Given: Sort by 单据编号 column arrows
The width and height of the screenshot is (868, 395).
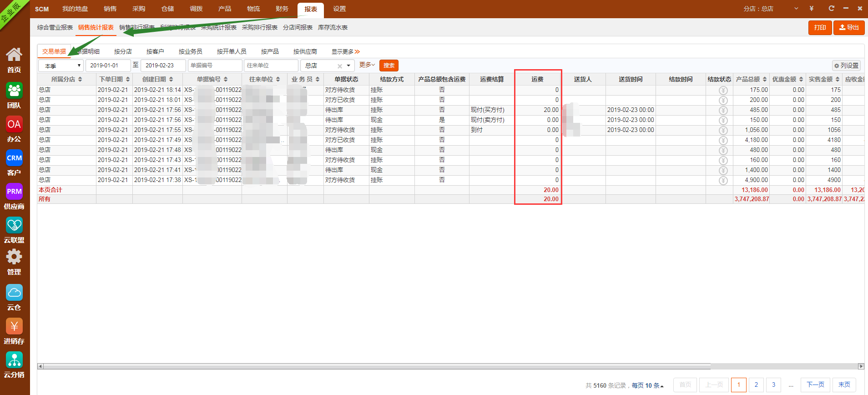Looking at the screenshot, I should (226, 79).
